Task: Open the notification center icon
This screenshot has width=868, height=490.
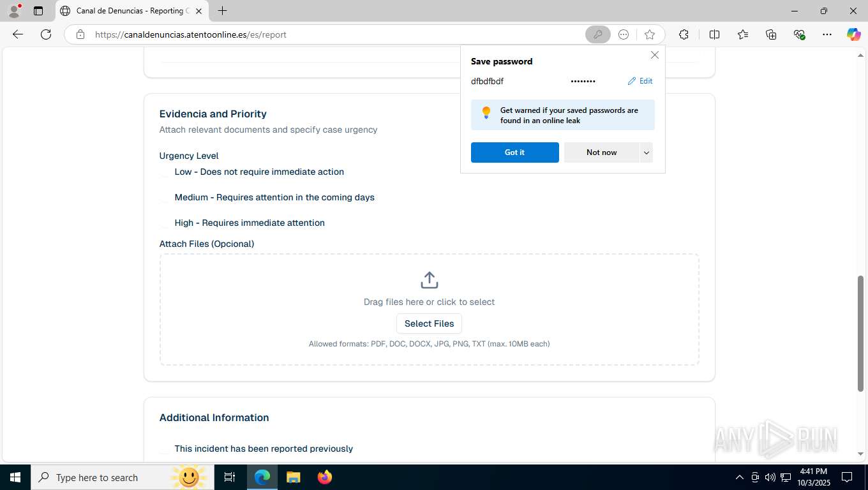Action: [847, 477]
